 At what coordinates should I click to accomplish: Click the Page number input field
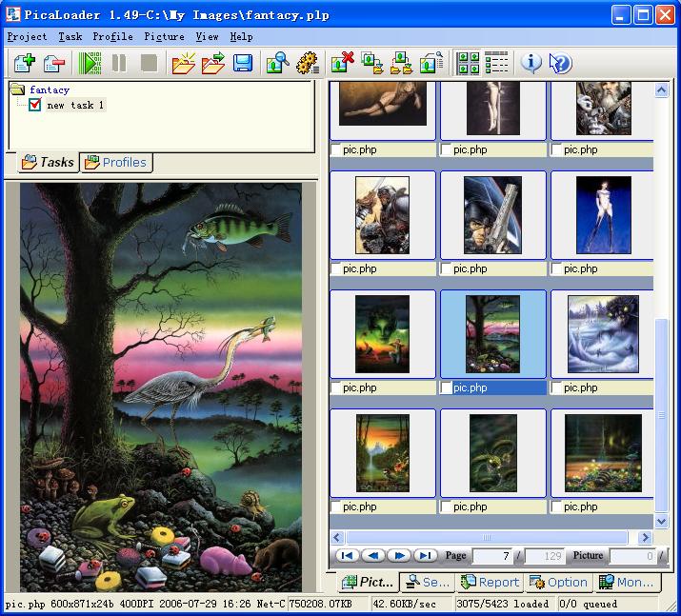coord(492,556)
